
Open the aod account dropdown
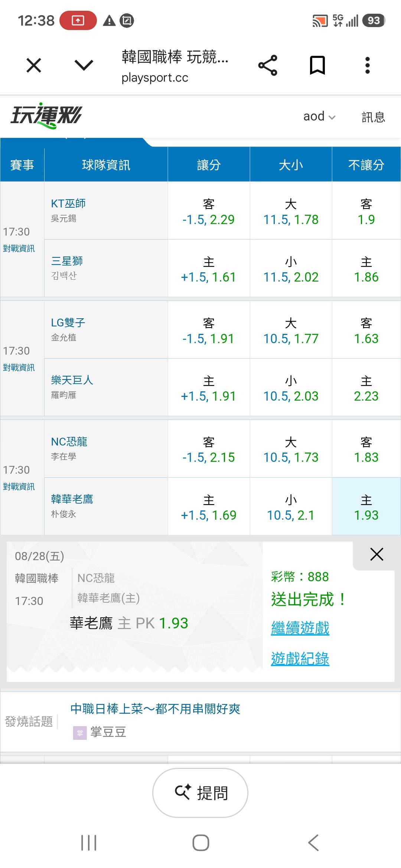[319, 116]
